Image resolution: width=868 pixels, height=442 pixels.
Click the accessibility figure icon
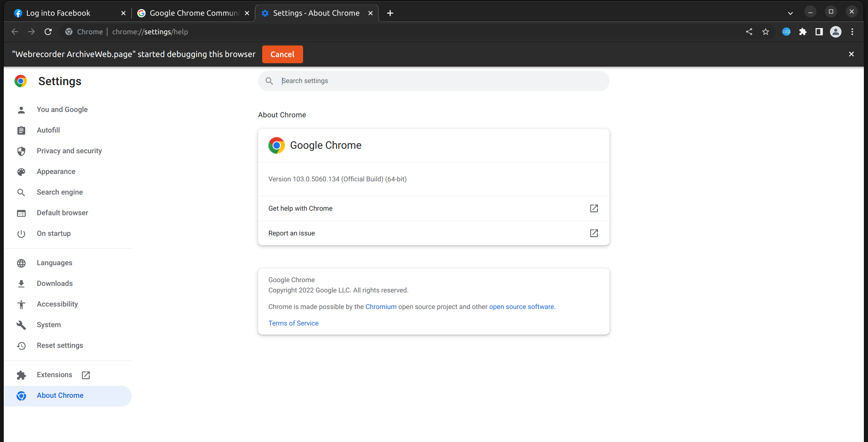click(x=21, y=304)
